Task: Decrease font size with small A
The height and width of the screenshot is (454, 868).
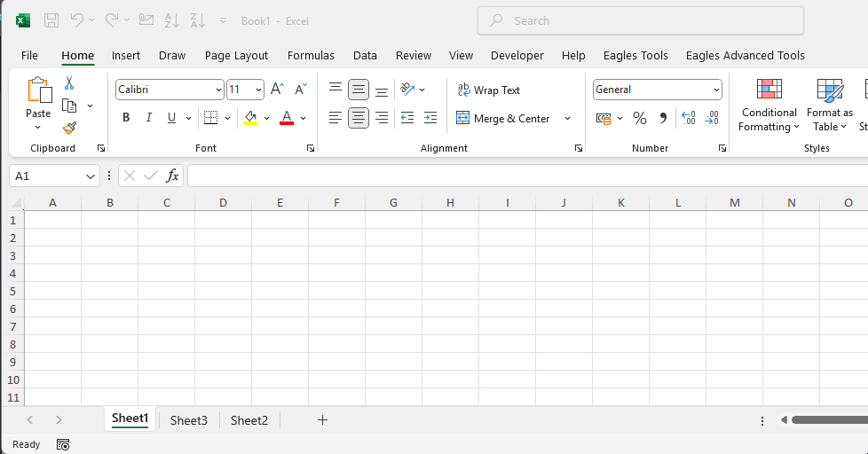Action: pyautogui.click(x=301, y=89)
